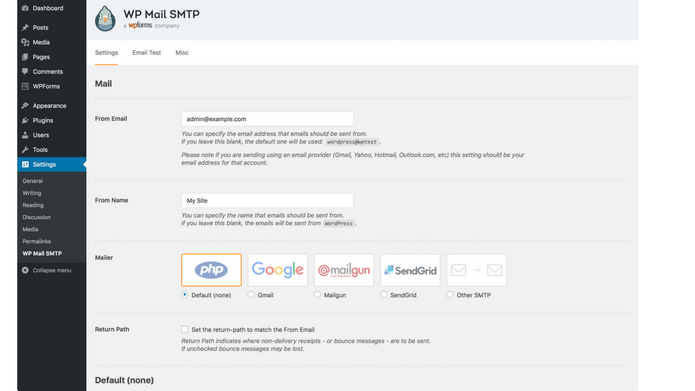Select the Gmail radio button
This screenshot has width=695, height=391.
pyautogui.click(x=251, y=294)
